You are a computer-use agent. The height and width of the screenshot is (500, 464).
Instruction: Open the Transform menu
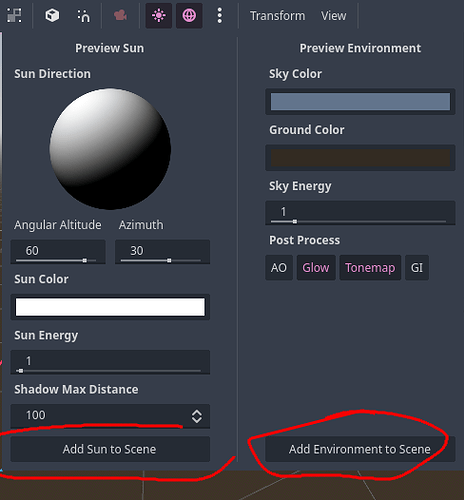click(277, 16)
